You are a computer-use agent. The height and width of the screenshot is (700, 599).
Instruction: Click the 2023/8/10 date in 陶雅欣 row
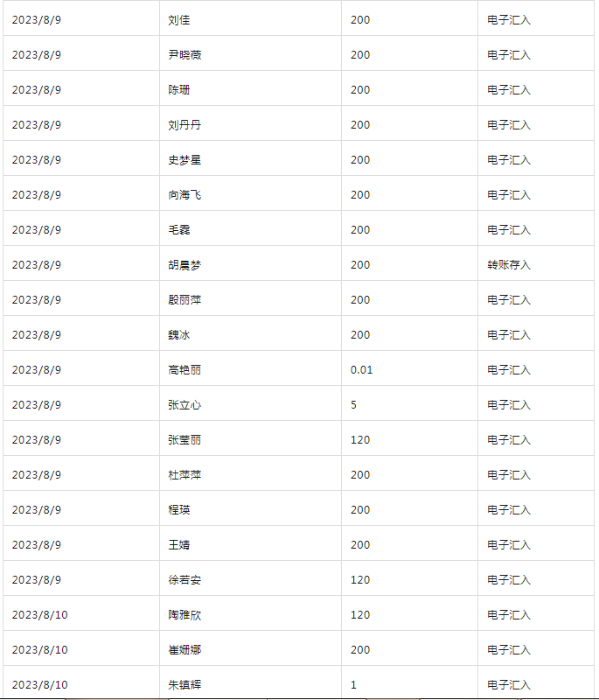click(x=39, y=615)
